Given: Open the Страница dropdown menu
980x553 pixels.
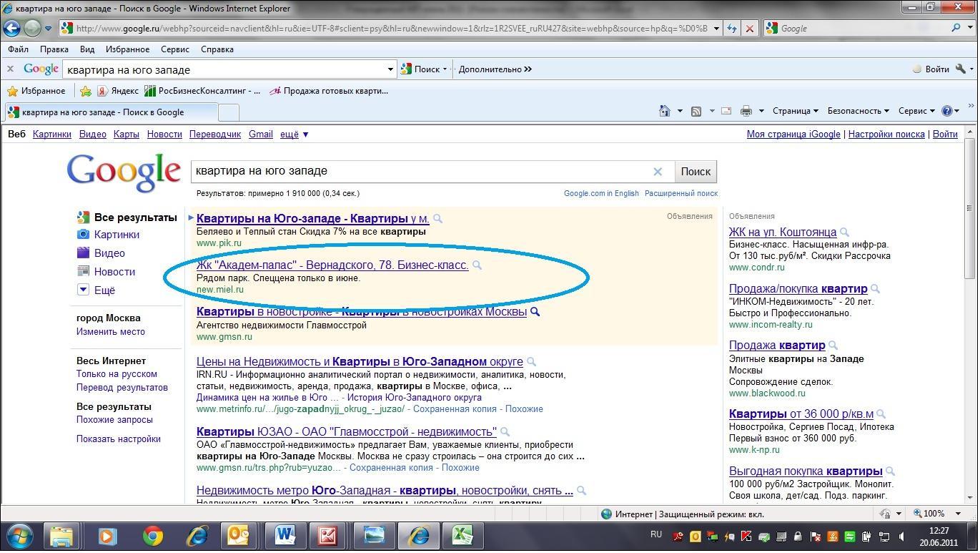Looking at the screenshot, I should tap(795, 111).
